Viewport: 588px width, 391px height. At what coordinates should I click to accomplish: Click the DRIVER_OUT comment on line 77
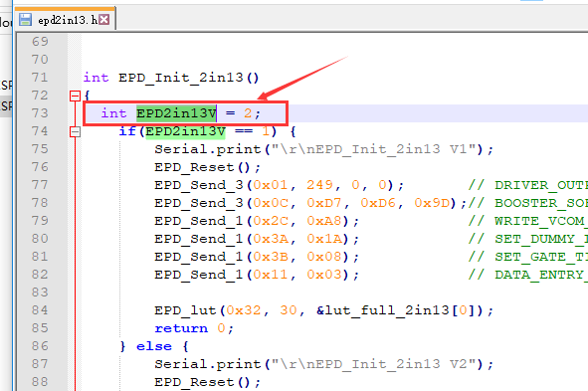pyautogui.click(x=541, y=186)
